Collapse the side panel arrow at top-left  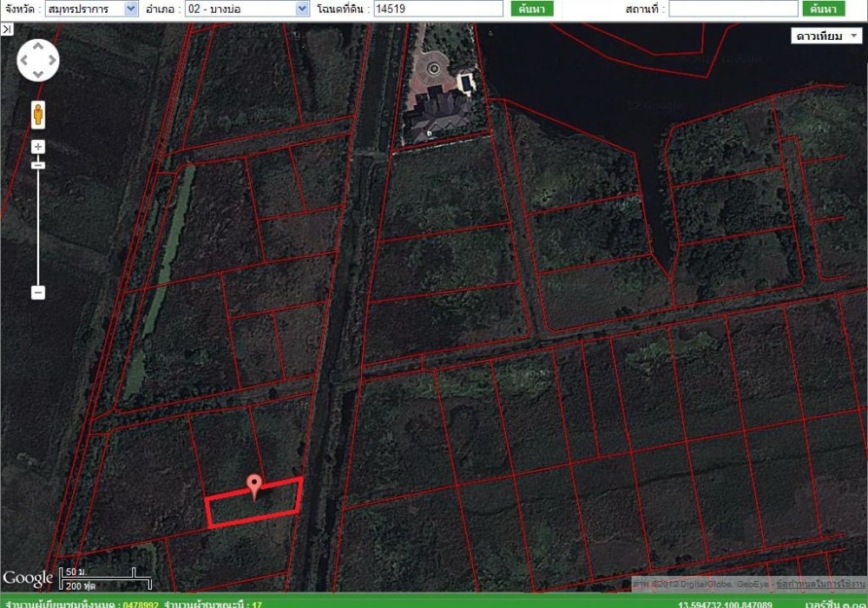tap(7, 30)
